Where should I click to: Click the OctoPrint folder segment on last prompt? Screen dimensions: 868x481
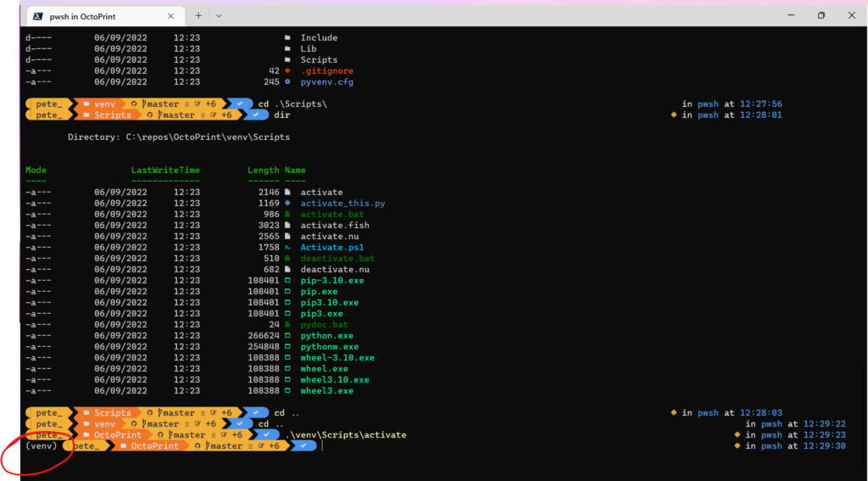149,445
